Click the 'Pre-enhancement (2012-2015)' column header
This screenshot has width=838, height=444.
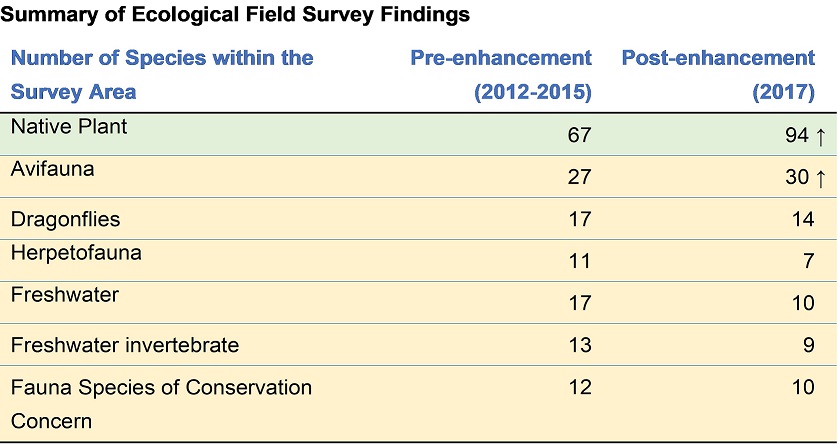[x=501, y=75]
